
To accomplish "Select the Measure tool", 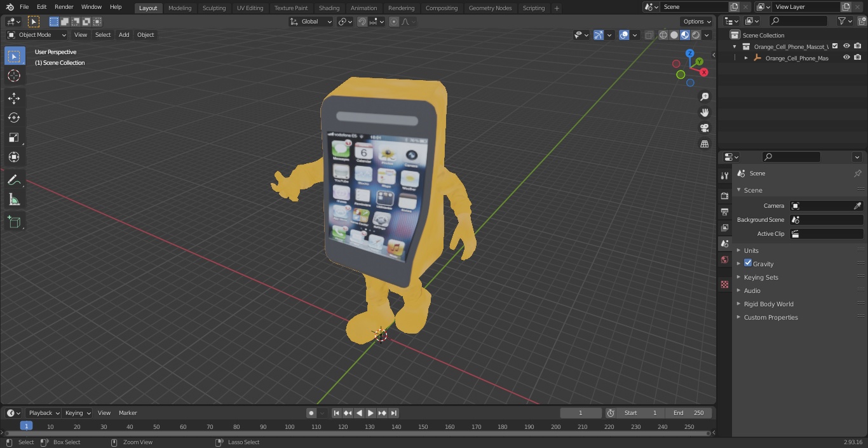I will [x=14, y=200].
